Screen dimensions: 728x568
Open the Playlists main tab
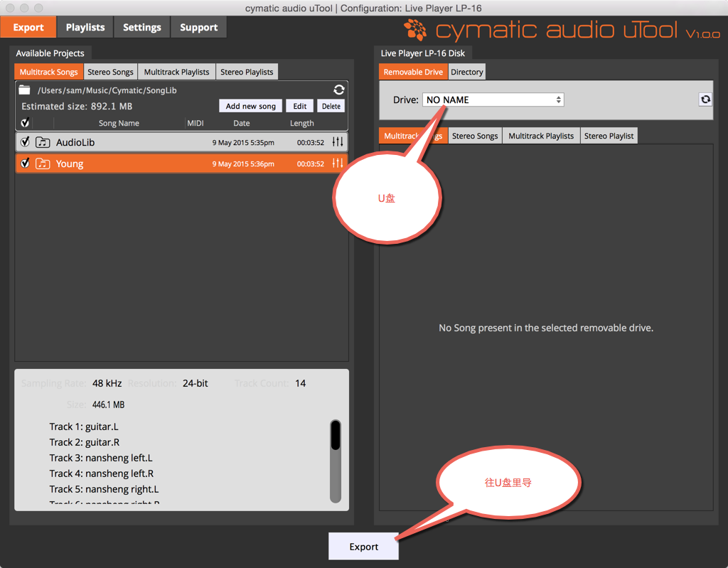coord(85,27)
